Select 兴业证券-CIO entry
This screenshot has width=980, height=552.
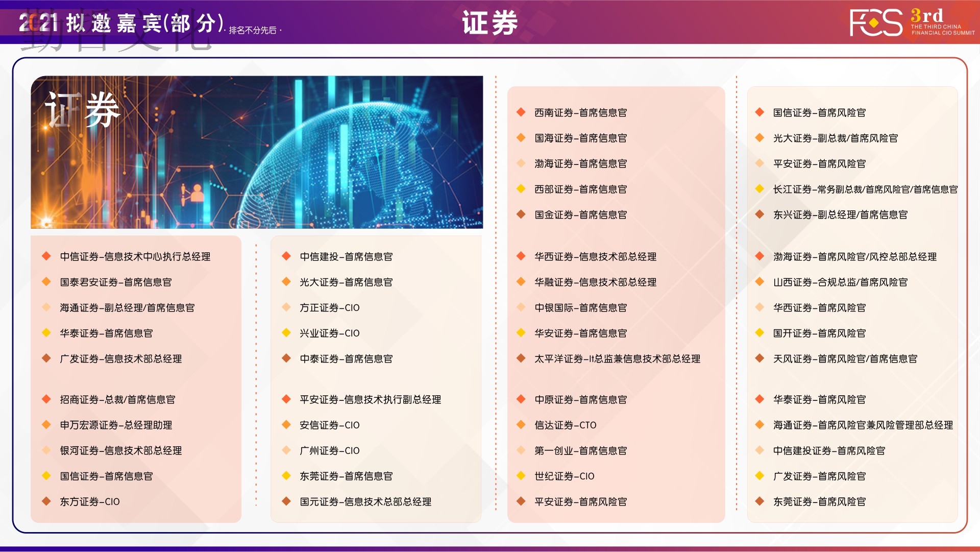click(330, 333)
